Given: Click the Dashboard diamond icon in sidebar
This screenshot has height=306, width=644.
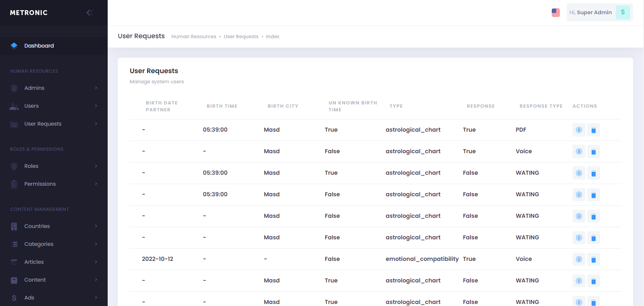Looking at the screenshot, I should click(14, 46).
